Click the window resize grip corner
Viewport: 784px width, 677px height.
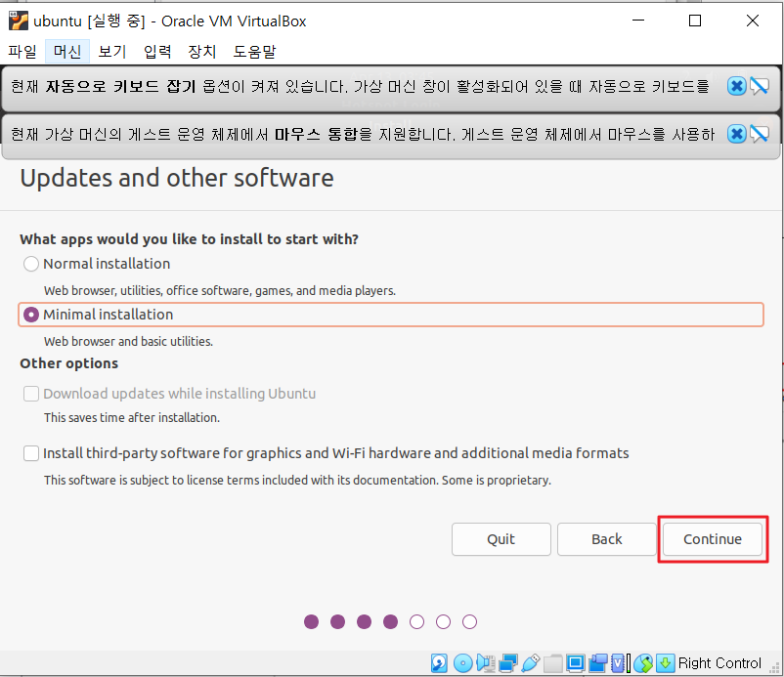click(x=775, y=668)
